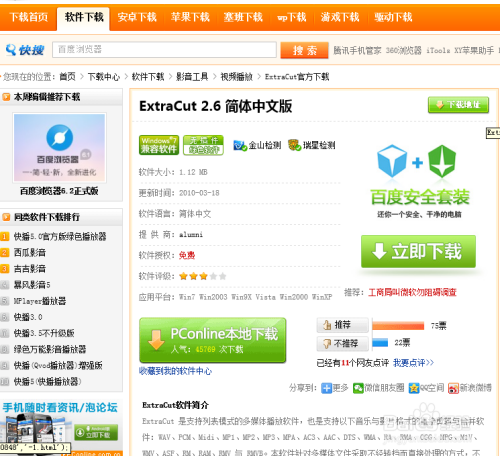Open 快播3.0 in ranking list

pyautogui.click(x=28, y=317)
